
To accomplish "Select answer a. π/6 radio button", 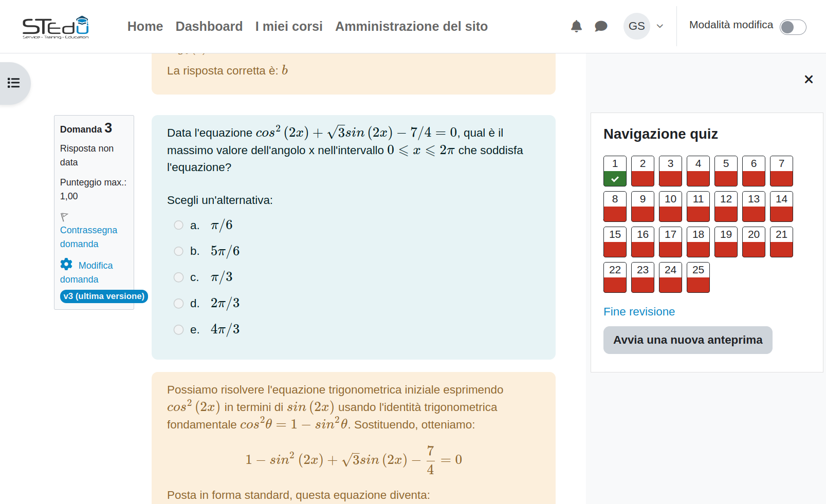I will click(x=178, y=225).
